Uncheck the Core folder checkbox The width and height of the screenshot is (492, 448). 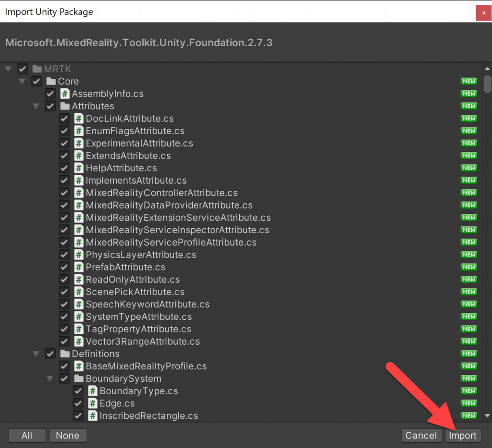(x=36, y=81)
